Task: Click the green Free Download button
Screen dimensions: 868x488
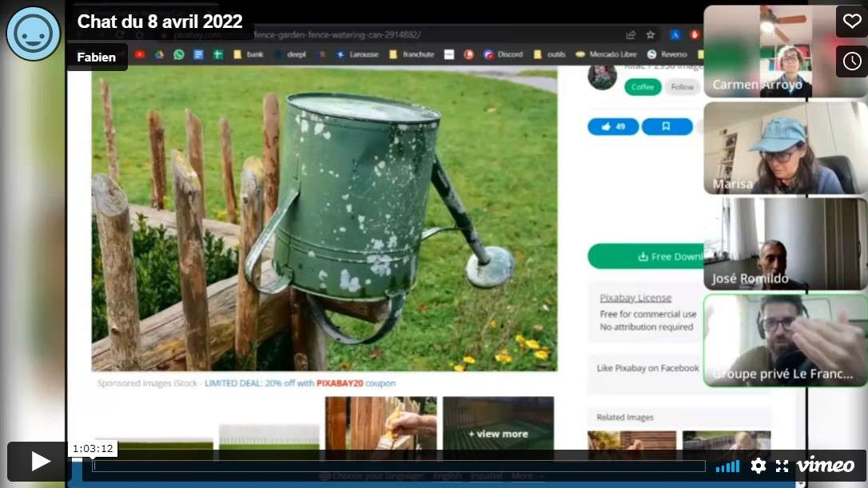Action: click(646, 256)
